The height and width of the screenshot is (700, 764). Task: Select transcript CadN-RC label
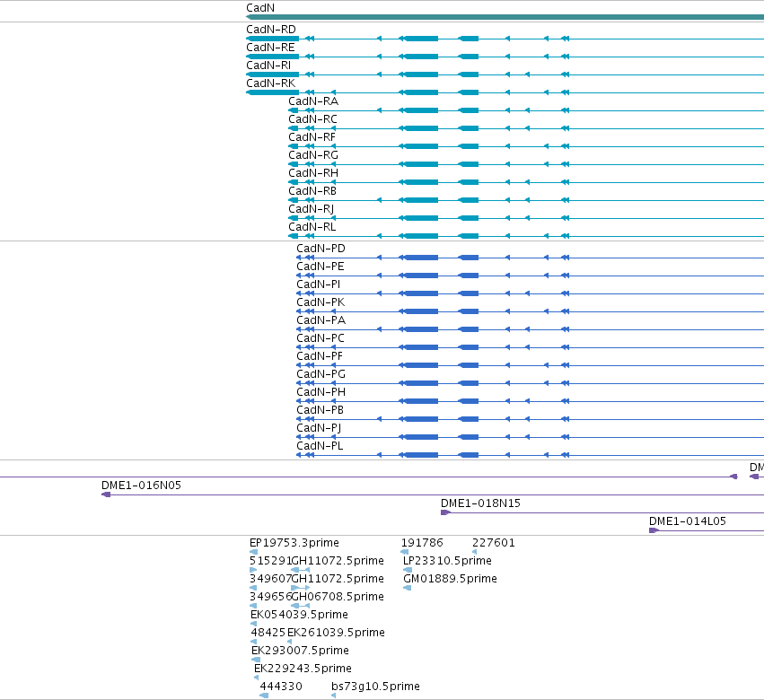[312, 119]
